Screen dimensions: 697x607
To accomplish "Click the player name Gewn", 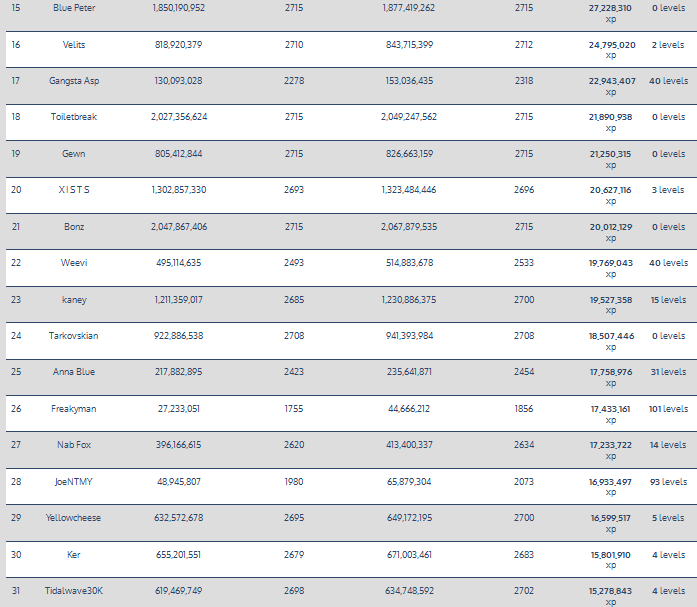I will tap(74, 154).
